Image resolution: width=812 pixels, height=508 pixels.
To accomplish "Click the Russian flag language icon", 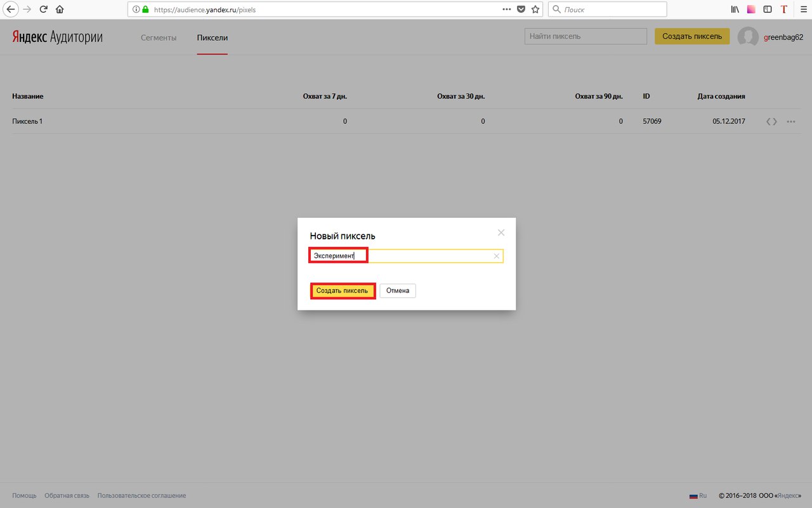I will [x=693, y=496].
